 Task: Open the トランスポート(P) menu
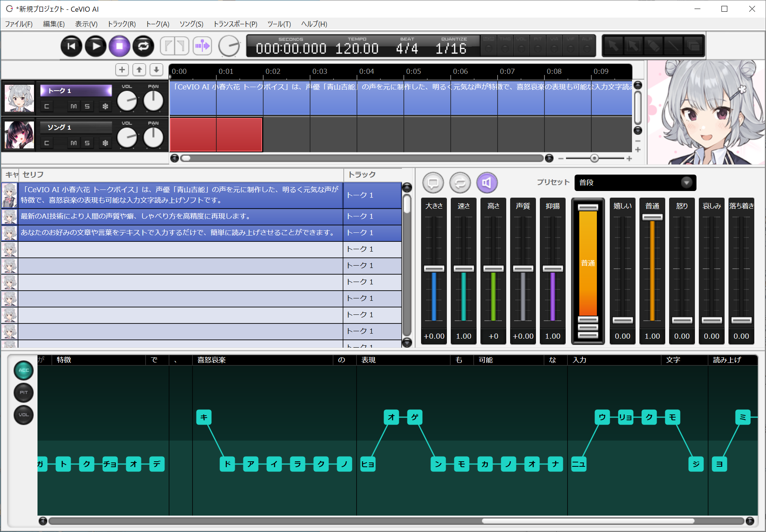(235, 24)
